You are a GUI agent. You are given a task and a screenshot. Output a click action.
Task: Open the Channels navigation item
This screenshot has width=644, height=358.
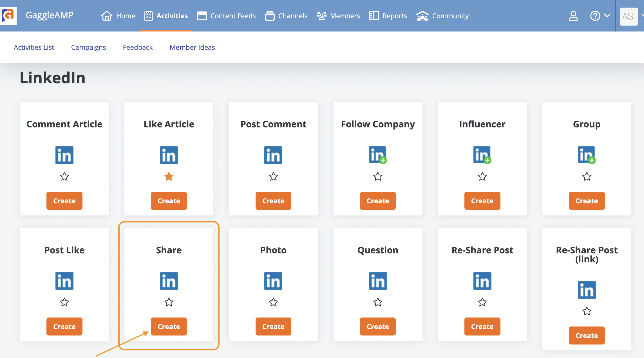[286, 16]
